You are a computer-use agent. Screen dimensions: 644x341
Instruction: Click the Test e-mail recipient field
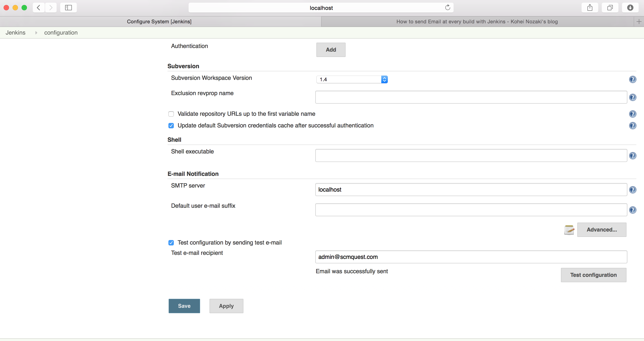[x=471, y=257]
